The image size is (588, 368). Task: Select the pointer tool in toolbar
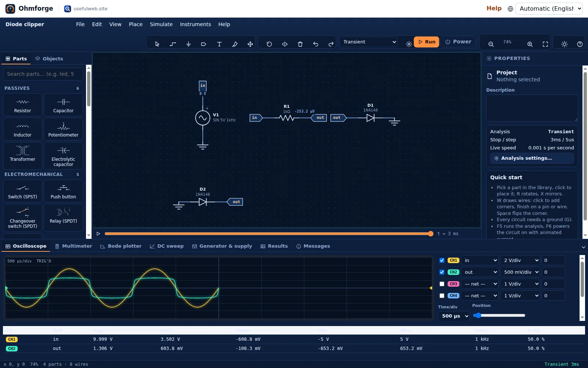pyautogui.click(x=157, y=44)
